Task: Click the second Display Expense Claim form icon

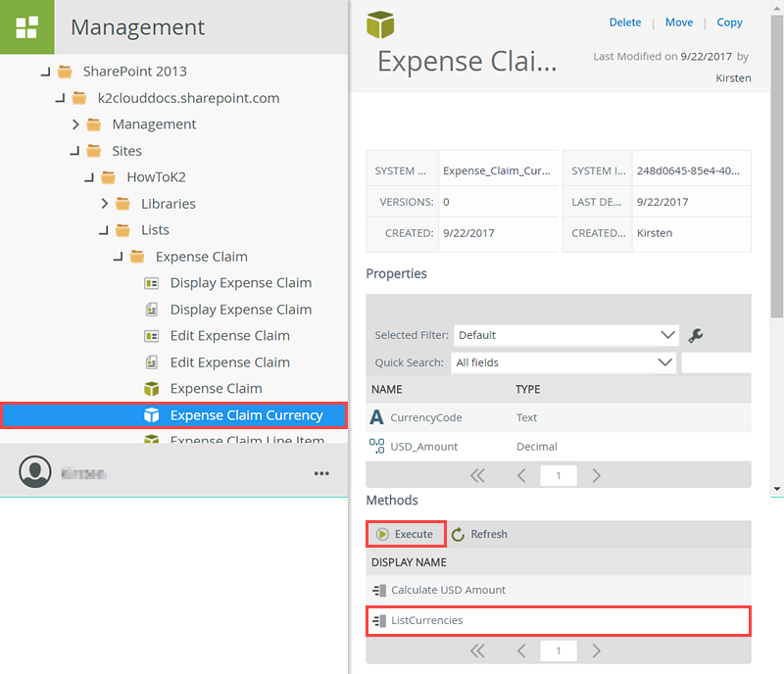Action: coord(152,310)
